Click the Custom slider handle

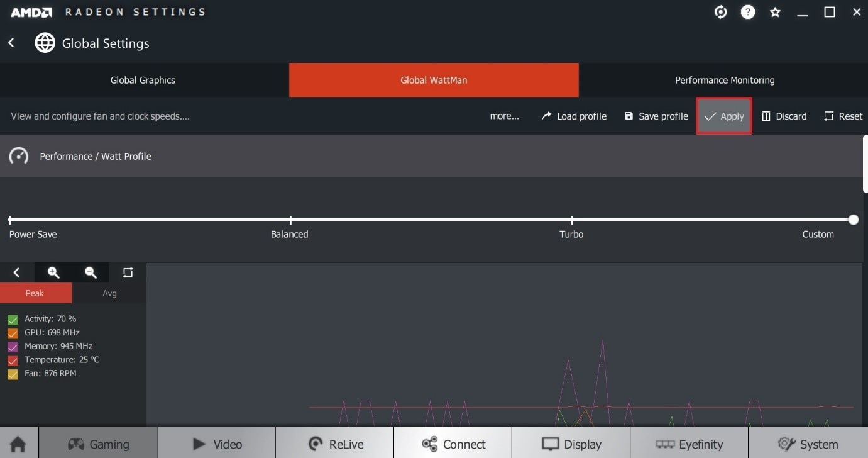click(853, 220)
